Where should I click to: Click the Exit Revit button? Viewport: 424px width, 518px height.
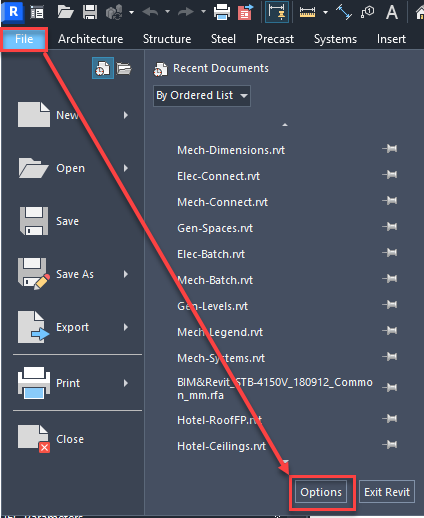coord(387,492)
